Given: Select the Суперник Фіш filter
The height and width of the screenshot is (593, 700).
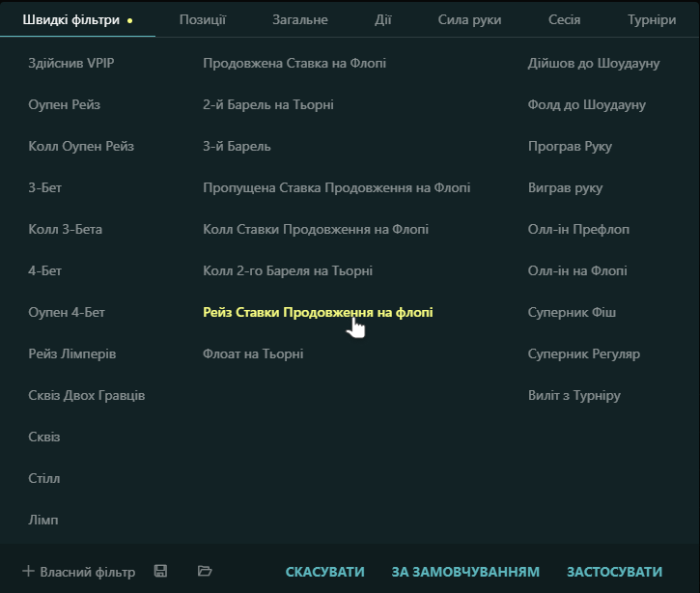Looking at the screenshot, I should [572, 312].
